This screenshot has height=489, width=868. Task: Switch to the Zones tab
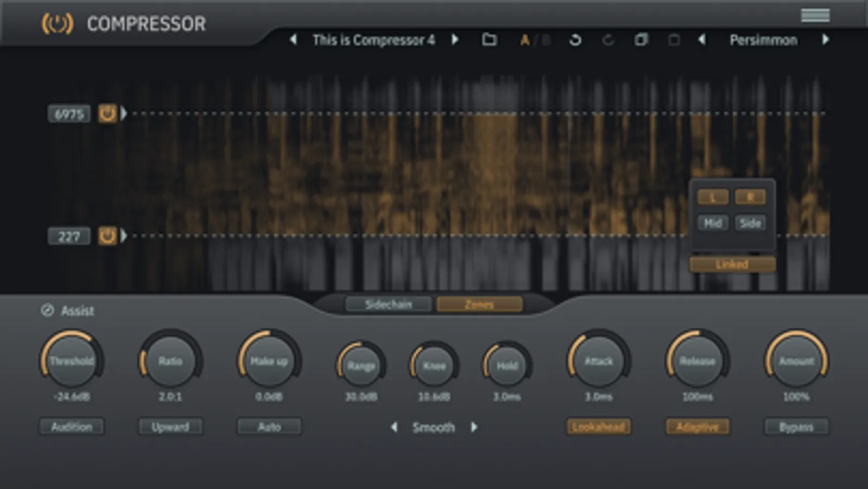coord(479,305)
